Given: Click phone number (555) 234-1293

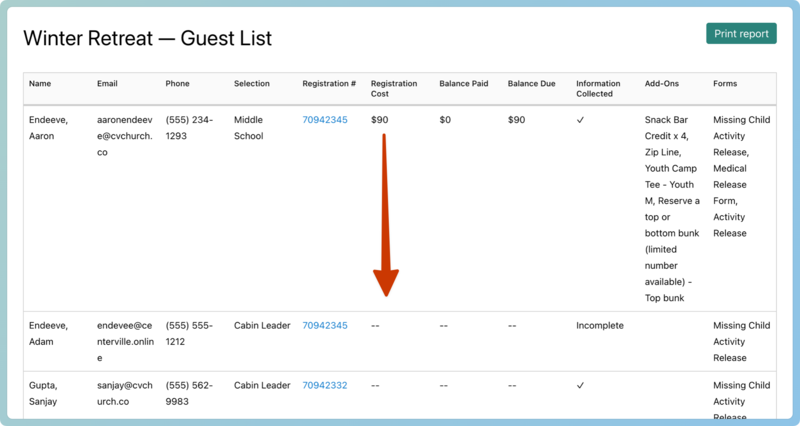Looking at the screenshot, I should coord(189,128).
